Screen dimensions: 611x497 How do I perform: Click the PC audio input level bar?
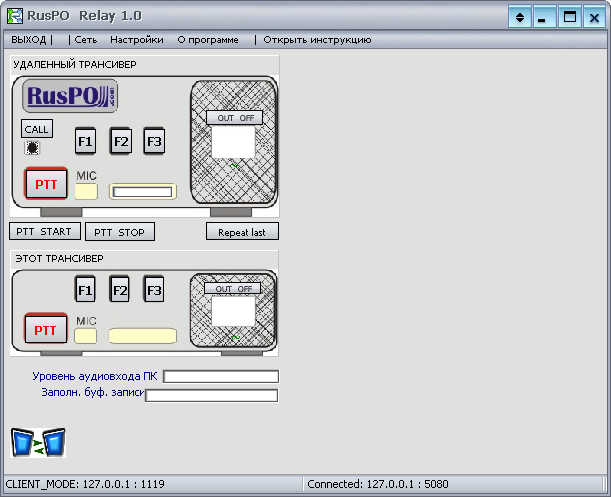tap(221, 377)
